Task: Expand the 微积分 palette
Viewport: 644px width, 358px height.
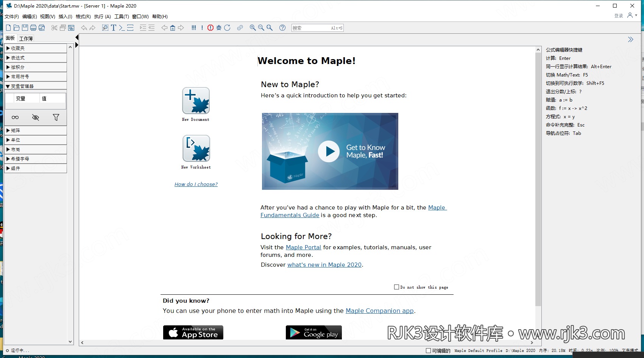Action: [x=36, y=67]
